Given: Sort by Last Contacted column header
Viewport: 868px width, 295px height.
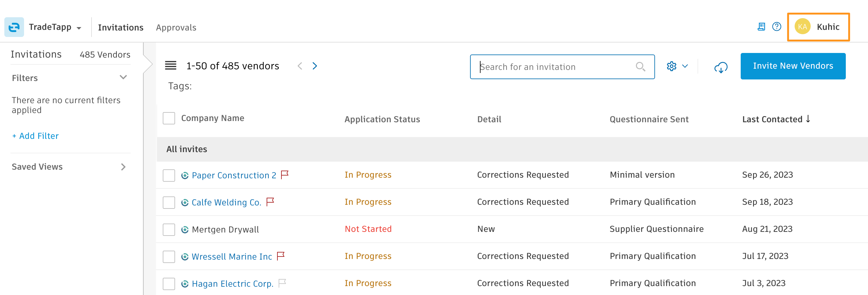Looking at the screenshot, I should [x=772, y=119].
